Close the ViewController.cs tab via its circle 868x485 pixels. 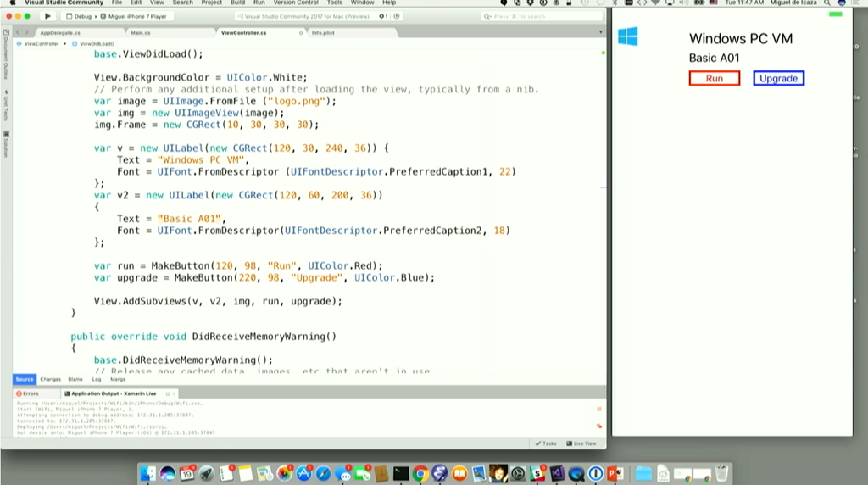point(301,33)
